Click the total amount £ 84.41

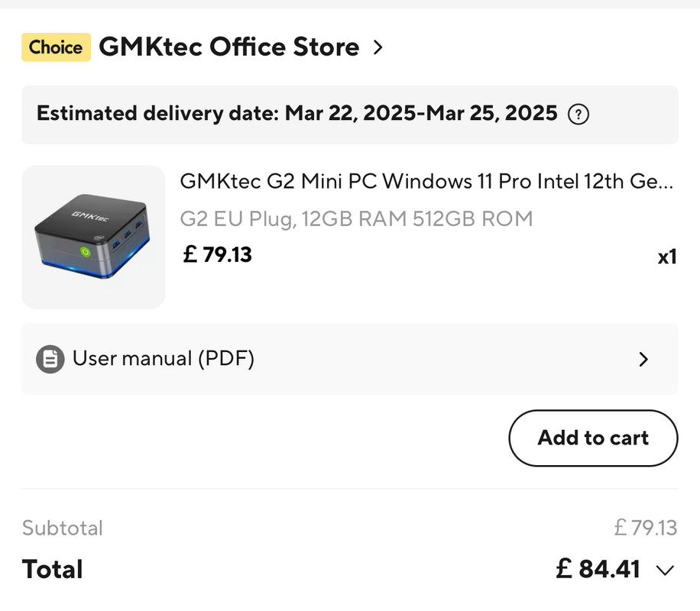pyautogui.click(x=598, y=569)
